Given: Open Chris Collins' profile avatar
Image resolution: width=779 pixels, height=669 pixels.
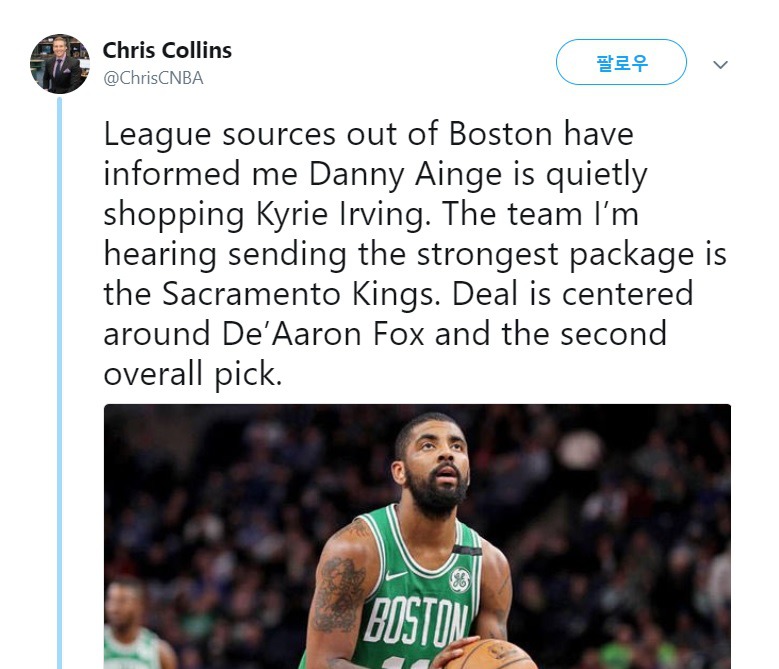Looking at the screenshot, I should [x=60, y=64].
